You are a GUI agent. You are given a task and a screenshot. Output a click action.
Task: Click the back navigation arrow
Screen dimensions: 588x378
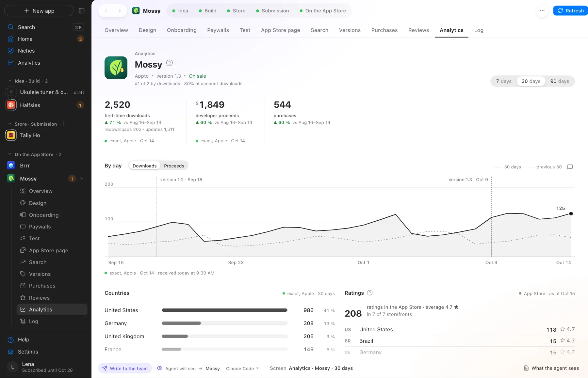pyautogui.click(x=106, y=11)
